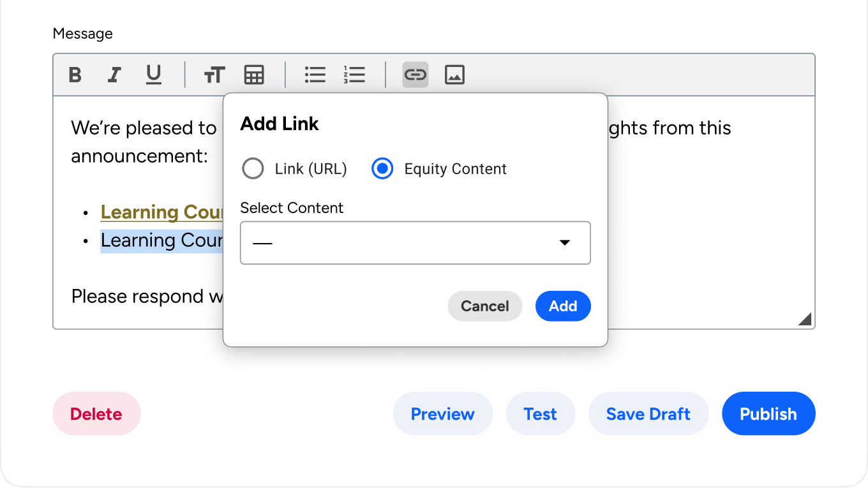
Task: Toggle bold formatting in the toolbar
Action: point(75,75)
